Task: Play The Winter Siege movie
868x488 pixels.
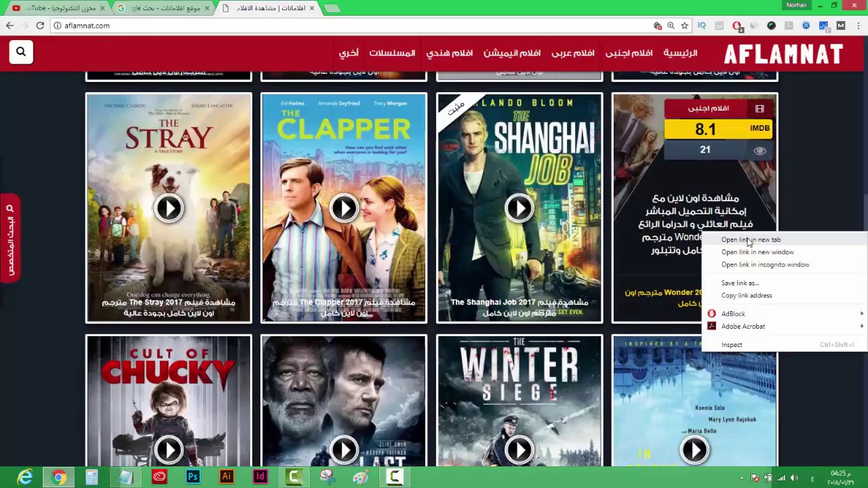Action: coord(519,450)
